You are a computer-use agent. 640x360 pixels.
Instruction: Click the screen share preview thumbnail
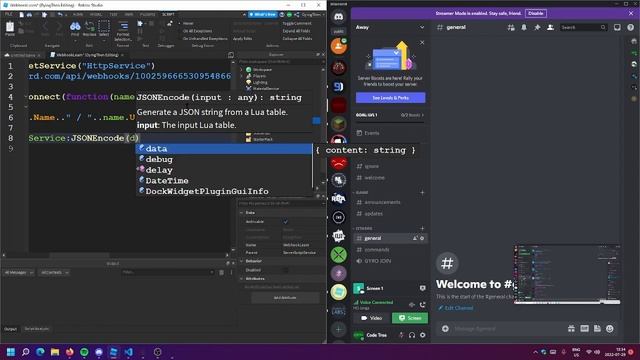(x=567, y=275)
